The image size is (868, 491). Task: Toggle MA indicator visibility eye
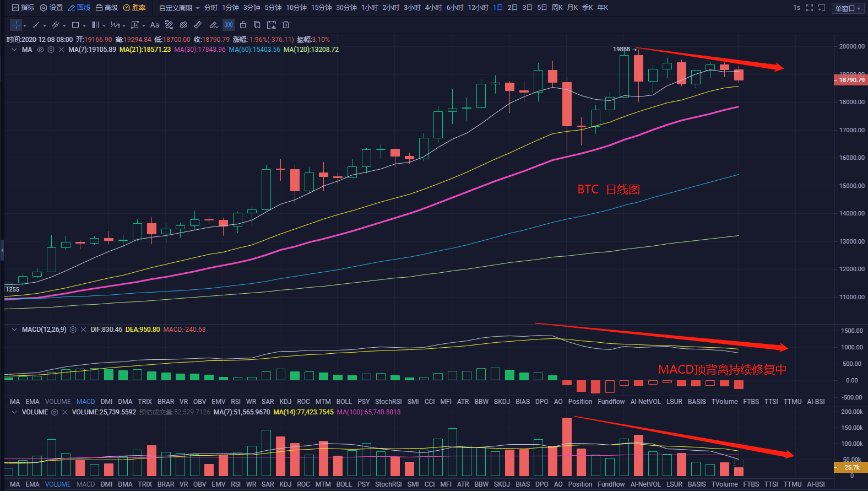pos(40,50)
